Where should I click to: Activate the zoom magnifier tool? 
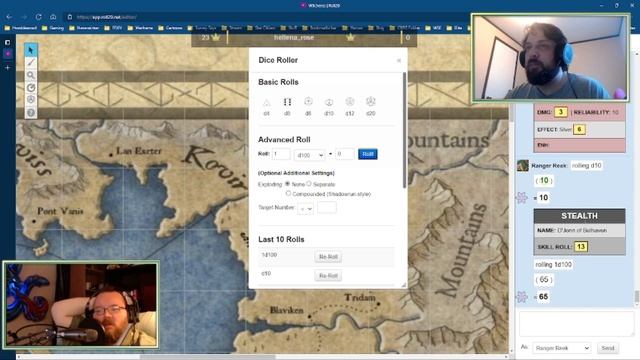pyautogui.click(x=31, y=75)
